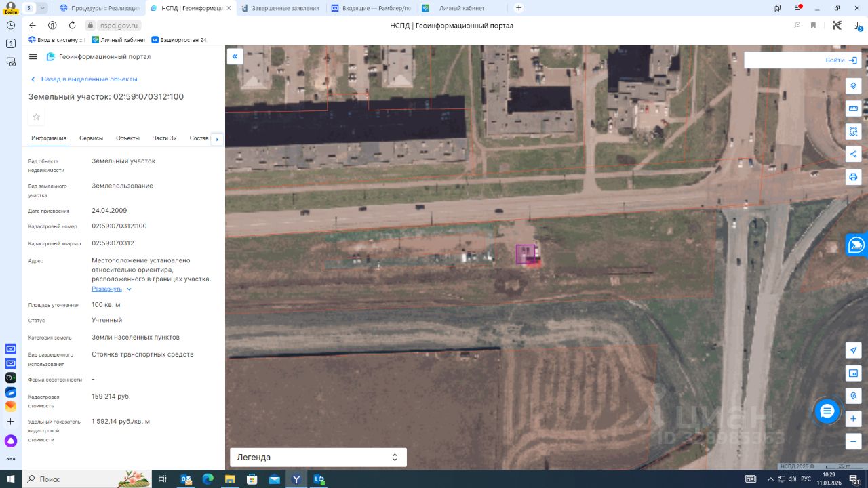Switch to the Части ЗУ tab
The width and height of the screenshot is (868, 488).
pyautogui.click(x=165, y=138)
